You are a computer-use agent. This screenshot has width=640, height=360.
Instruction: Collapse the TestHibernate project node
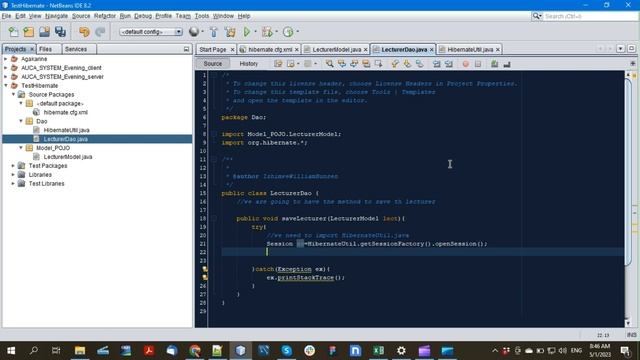click(6, 85)
